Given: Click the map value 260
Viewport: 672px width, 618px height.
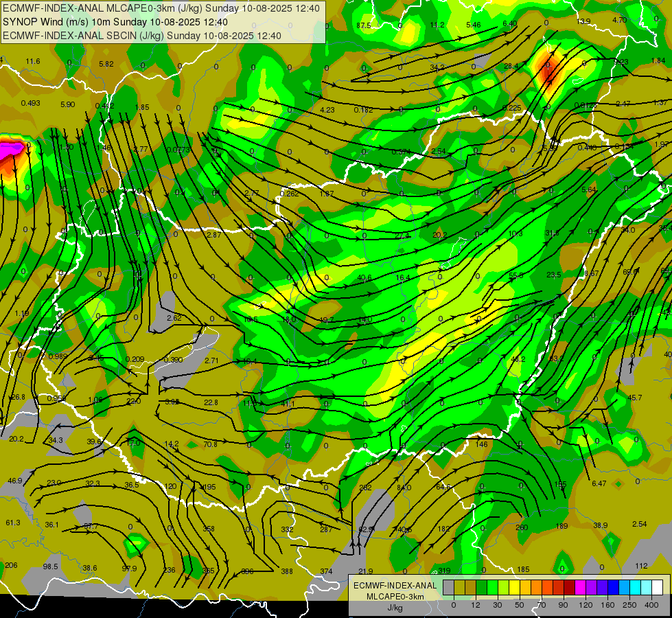Looking at the screenshot, I should [522, 527].
